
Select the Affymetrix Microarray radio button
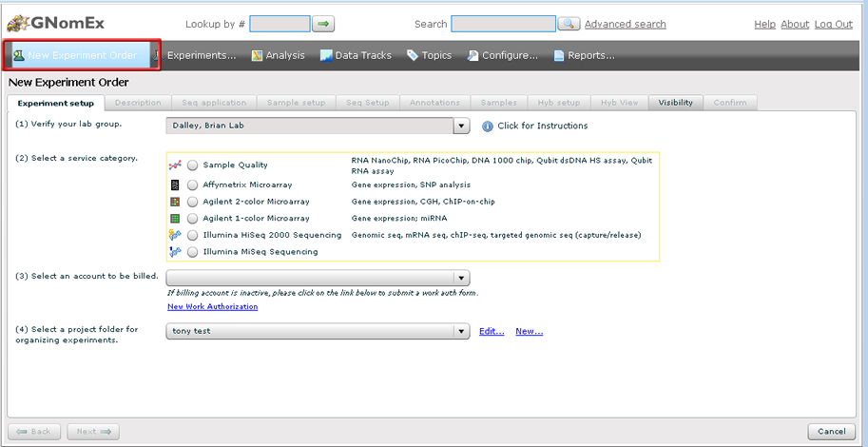pos(193,185)
